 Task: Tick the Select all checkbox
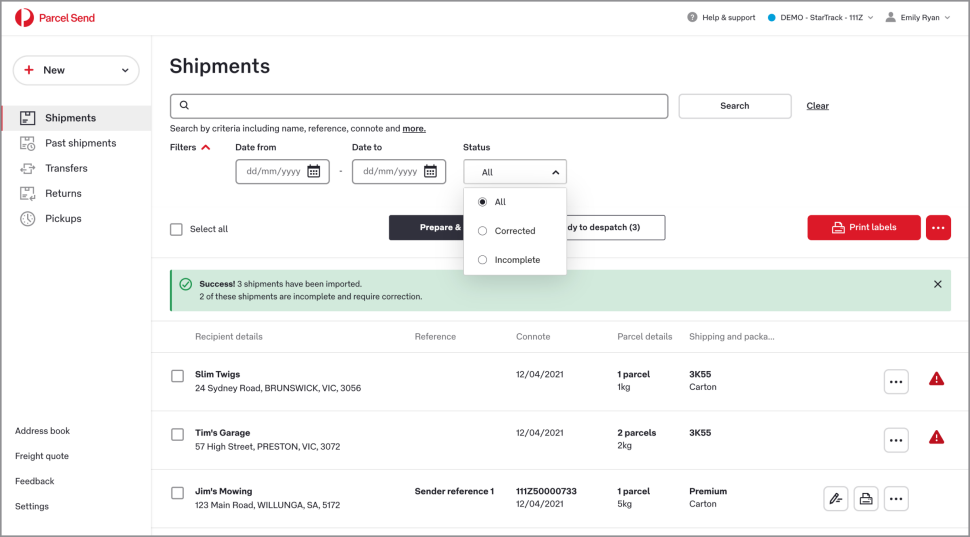pyautogui.click(x=176, y=229)
